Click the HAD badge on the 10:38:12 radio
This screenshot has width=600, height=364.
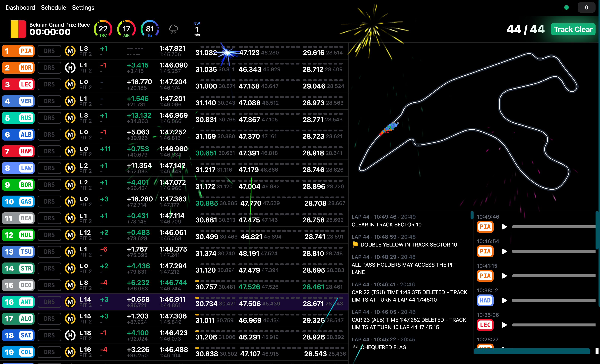[485, 300]
